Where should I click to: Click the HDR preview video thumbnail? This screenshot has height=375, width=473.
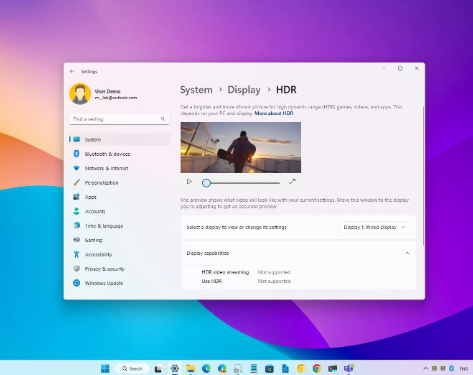coord(241,147)
